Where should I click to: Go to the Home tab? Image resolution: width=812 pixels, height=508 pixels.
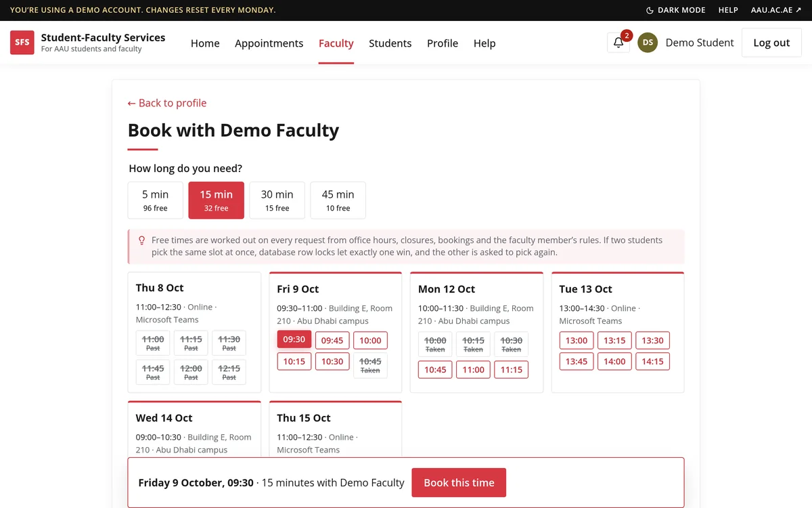tap(205, 43)
